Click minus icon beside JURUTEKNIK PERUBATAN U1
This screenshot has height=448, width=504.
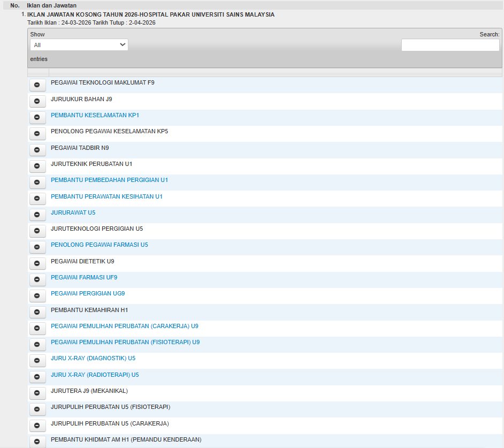[37, 165]
